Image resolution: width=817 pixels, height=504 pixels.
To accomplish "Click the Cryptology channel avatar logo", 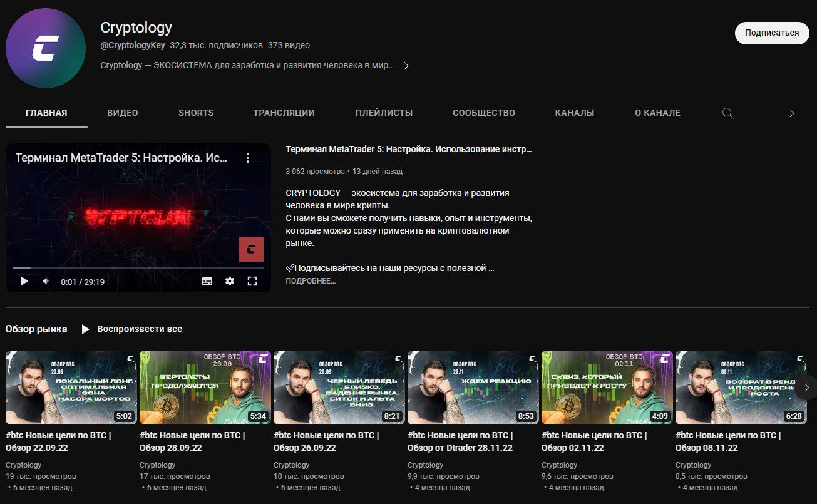I will [x=46, y=48].
